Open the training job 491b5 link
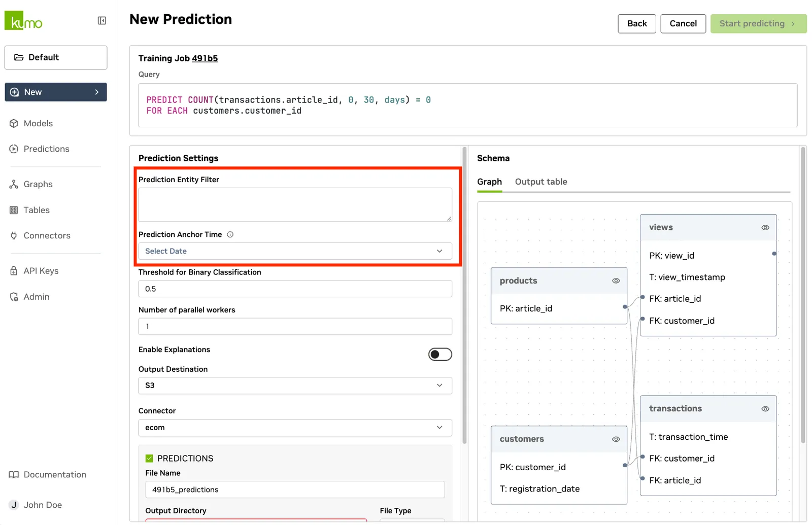This screenshot has height=525, width=812. click(205, 58)
